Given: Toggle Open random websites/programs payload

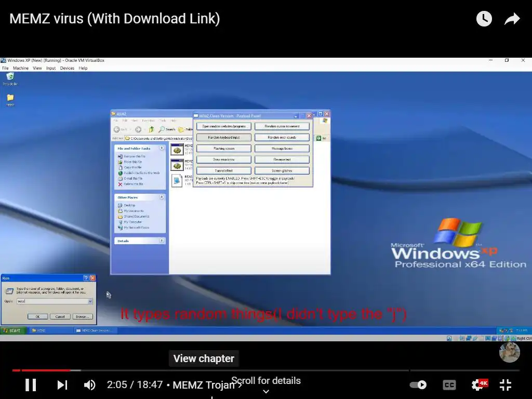Looking at the screenshot, I should click(223, 127).
